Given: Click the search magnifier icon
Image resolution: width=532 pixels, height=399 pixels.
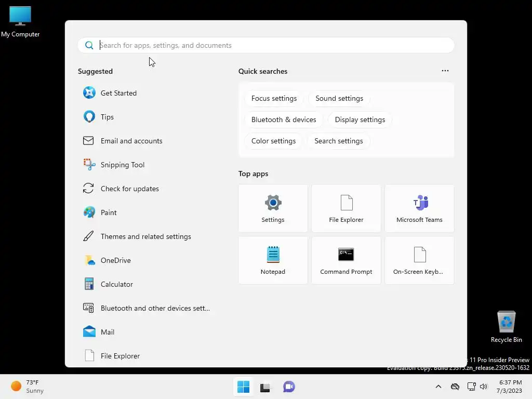Looking at the screenshot, I should pyautogui.click(x=89, y=45).
